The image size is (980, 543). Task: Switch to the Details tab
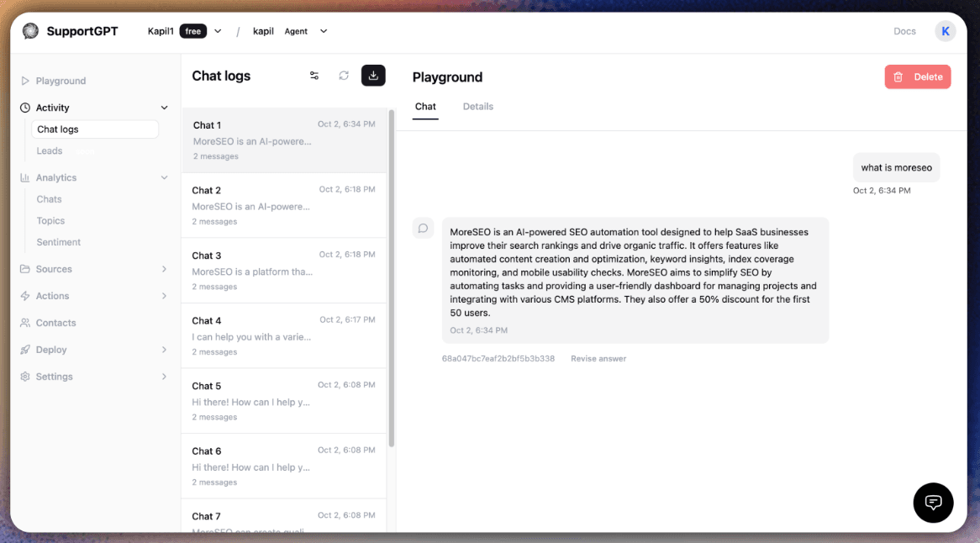[x=478, y=107]
